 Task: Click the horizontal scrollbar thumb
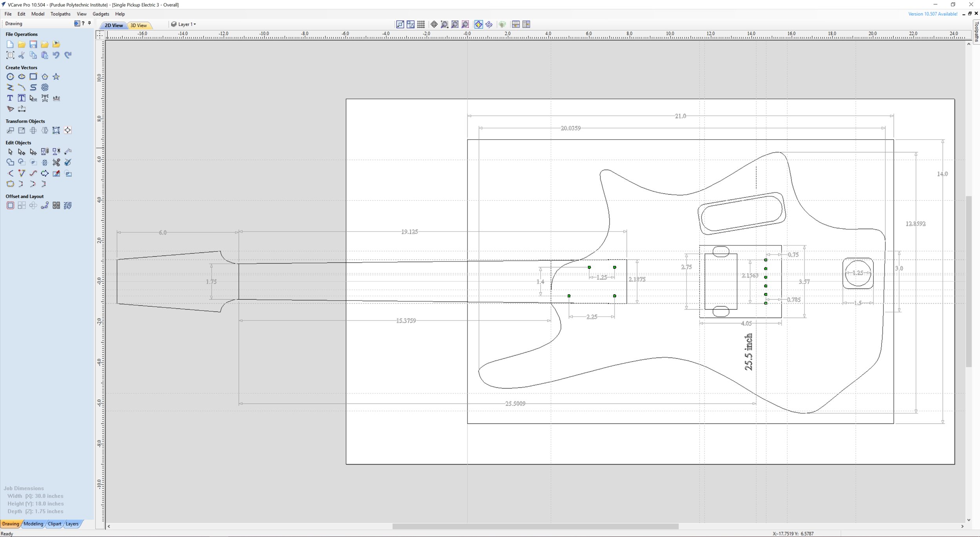535,526
